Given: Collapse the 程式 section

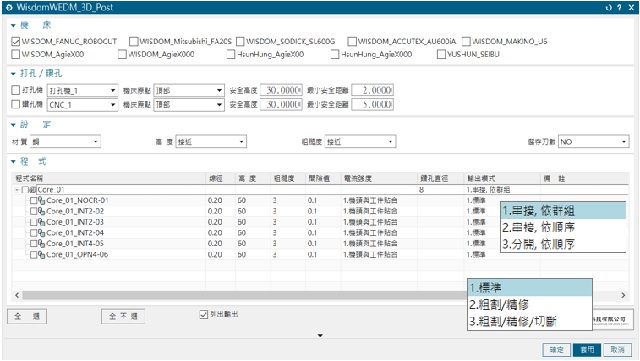Looking at the screenshot, I should pyautogui.click(x=13, y=162).
